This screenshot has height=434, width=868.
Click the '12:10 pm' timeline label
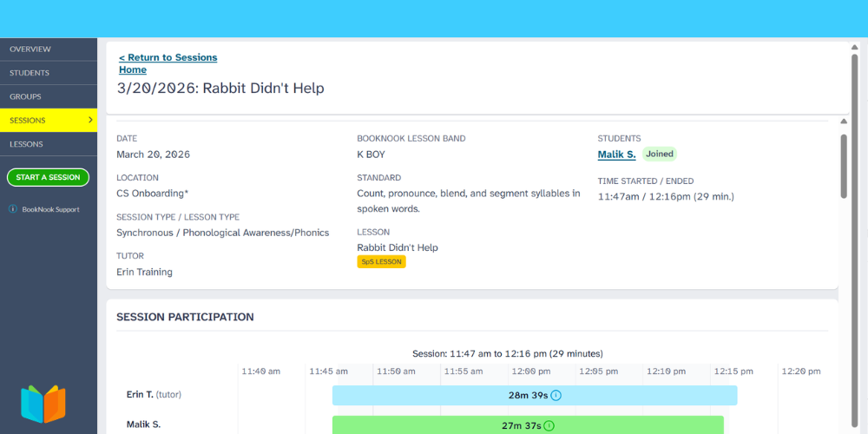(x=666, y=372)
